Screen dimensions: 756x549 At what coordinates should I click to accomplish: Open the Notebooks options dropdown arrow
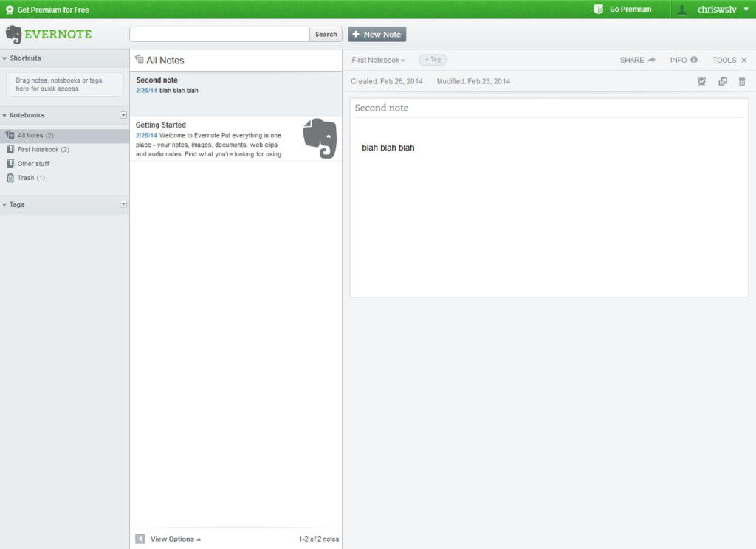(x=123, y=115)
